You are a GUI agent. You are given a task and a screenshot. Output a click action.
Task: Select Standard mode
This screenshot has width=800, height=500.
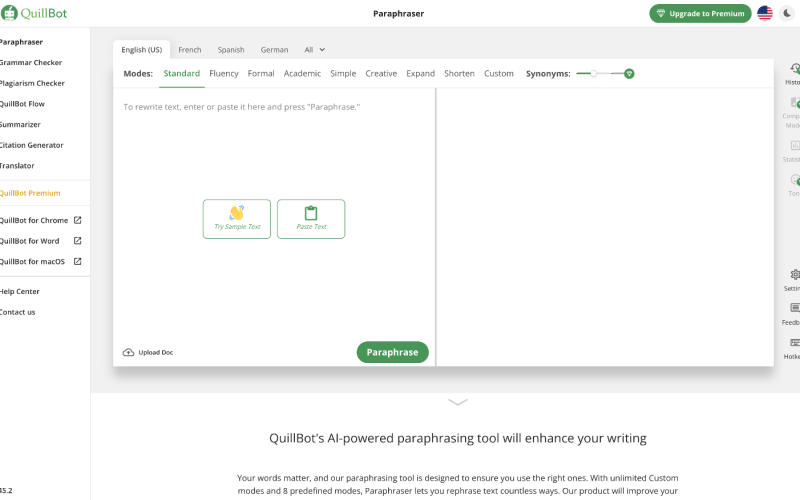pyautogui.click(x=182, y=73)
